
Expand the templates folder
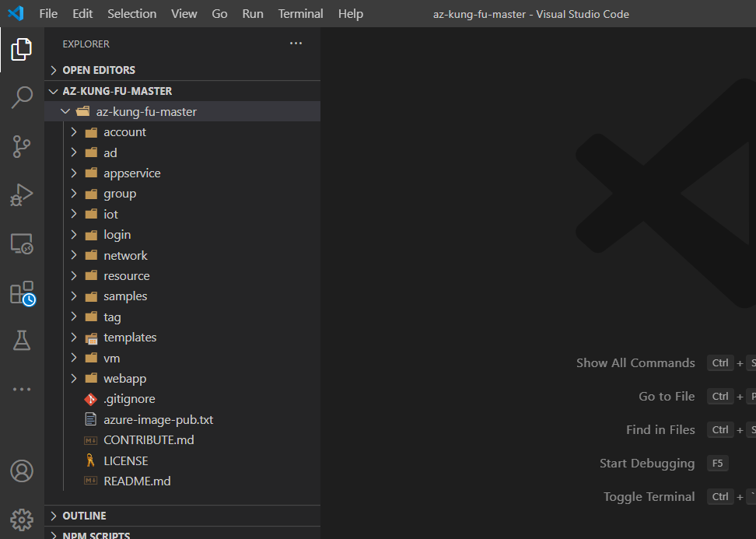pos(130,338)
